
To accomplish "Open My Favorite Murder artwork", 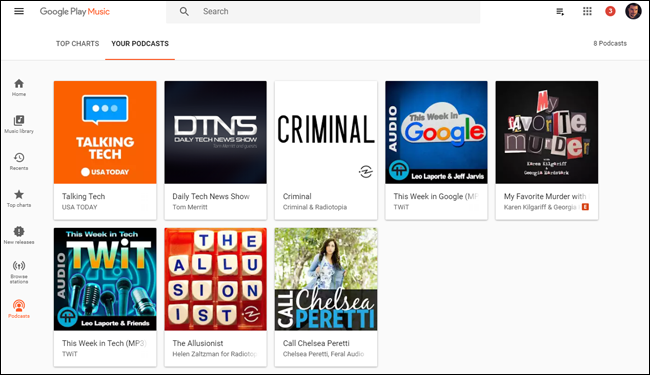I will point(547,132).
